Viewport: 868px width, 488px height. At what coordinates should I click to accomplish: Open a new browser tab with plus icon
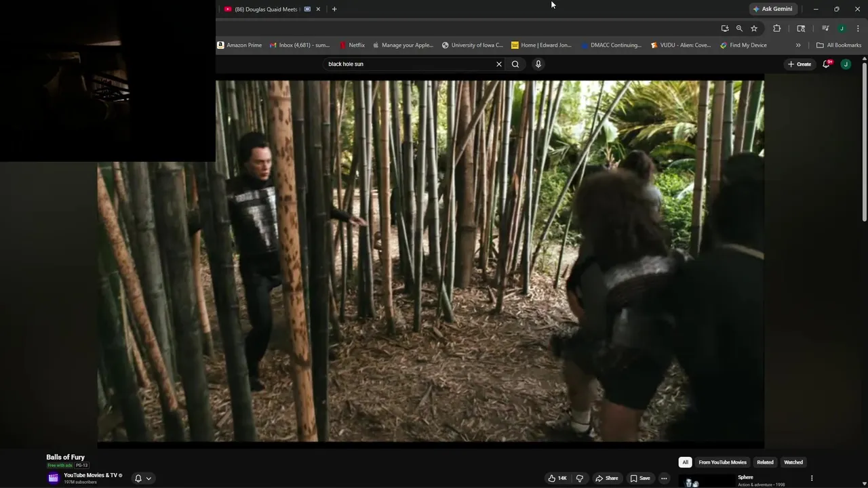pyautogui.click(x=334, y=9)
